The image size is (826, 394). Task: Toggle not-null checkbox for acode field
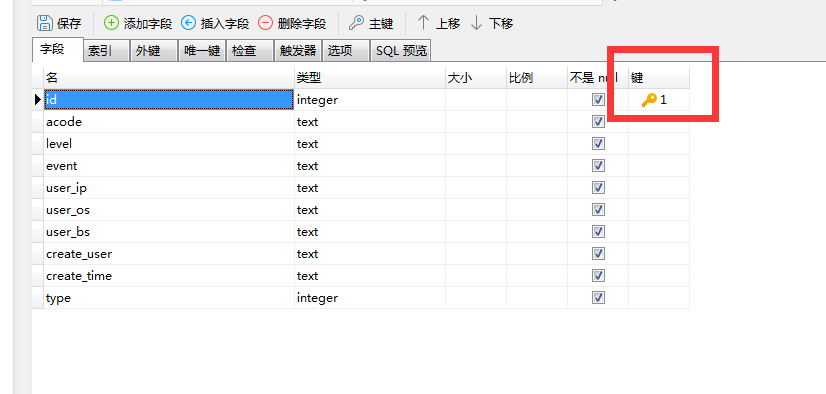(x=598, y=122)
